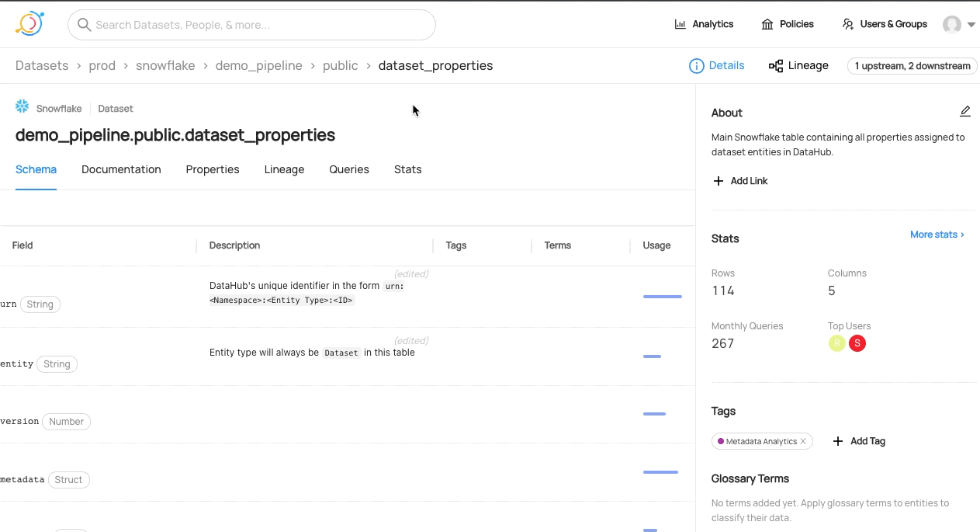Screen dimensions: 980x532
Task: Click the String type badge for urn
Action: click(40, 304)
